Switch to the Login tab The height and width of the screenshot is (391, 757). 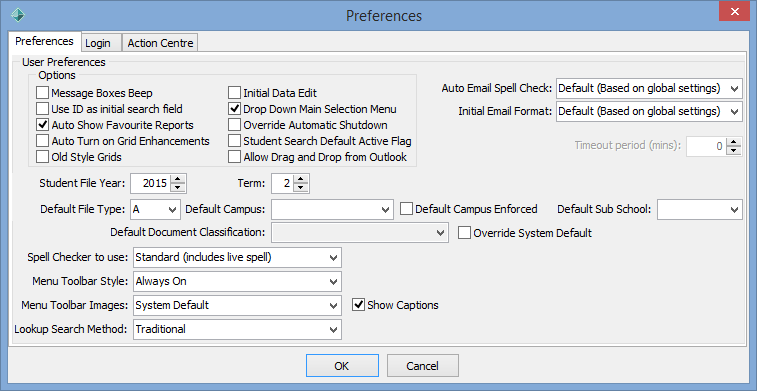[101, 43]
